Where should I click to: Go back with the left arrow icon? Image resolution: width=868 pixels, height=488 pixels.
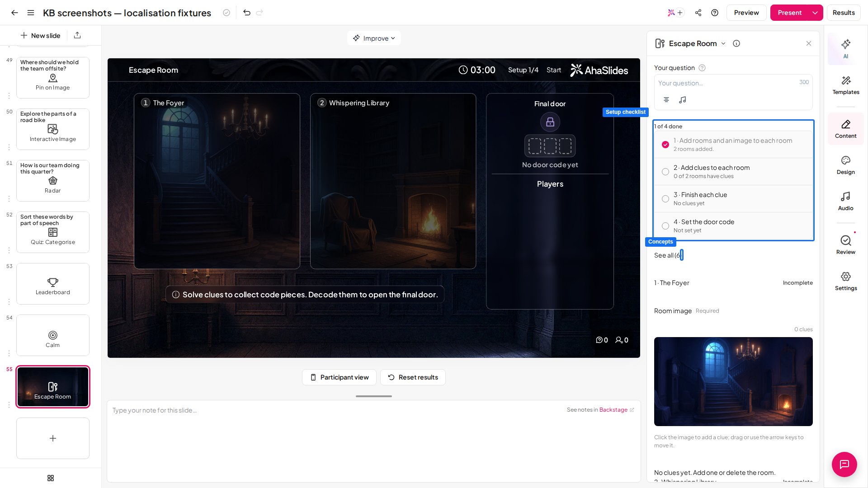14,13
